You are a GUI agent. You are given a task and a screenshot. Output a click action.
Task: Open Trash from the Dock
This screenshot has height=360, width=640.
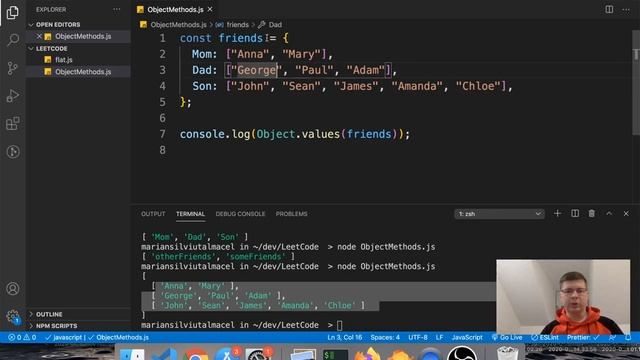[507, 353]
